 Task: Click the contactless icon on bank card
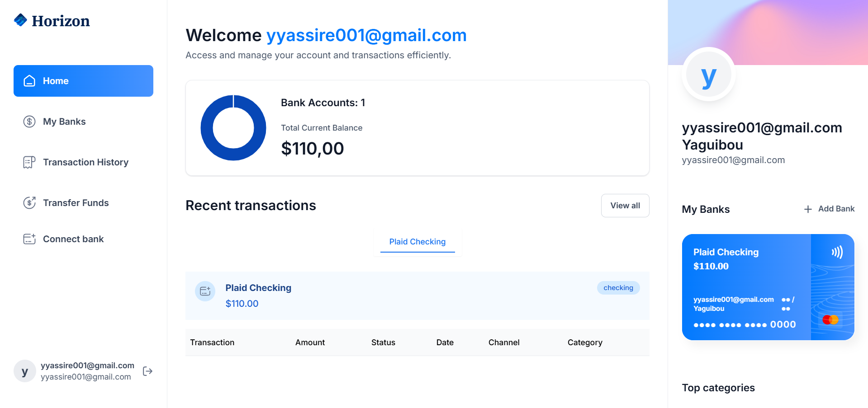(x=837, y=252)
